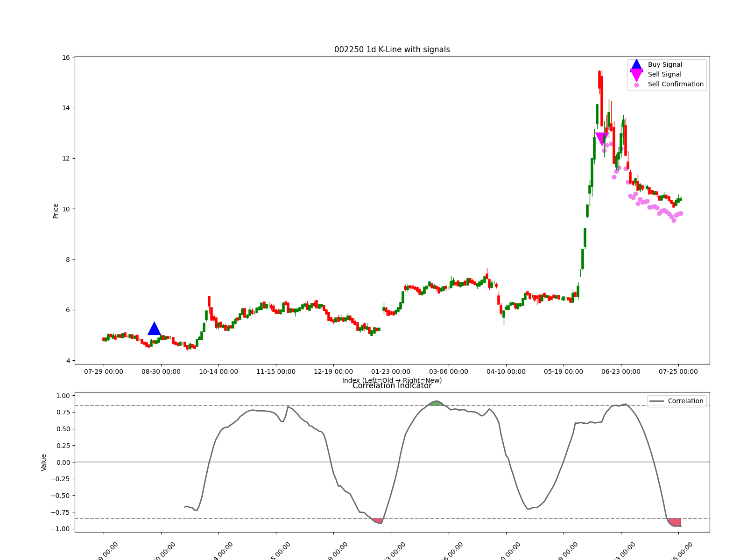The height and width of the screenshot is (560, 747).
Task: Click the Correlation legend line sample
Action: click(x=656, y=401)
